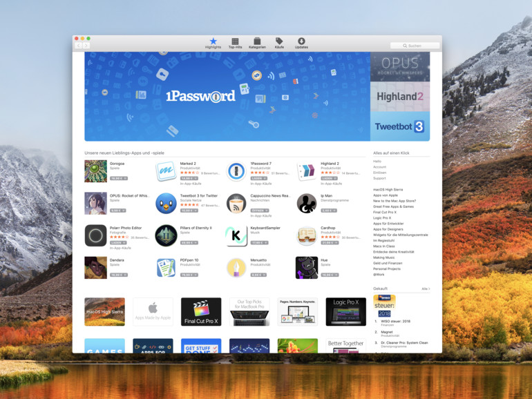Open the Hue game icon
The image size is (532, 399).
pyautogui.click(x=307, y=268)
